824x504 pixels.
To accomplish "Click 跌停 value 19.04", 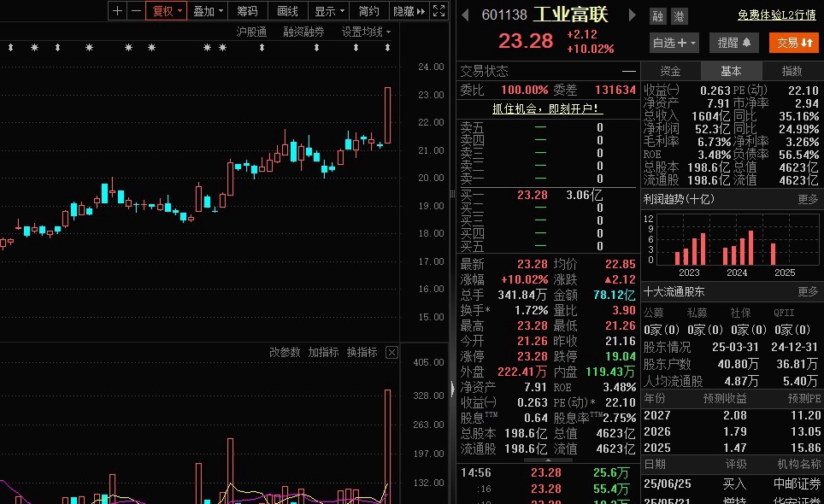I will click(x=621, y=356).
